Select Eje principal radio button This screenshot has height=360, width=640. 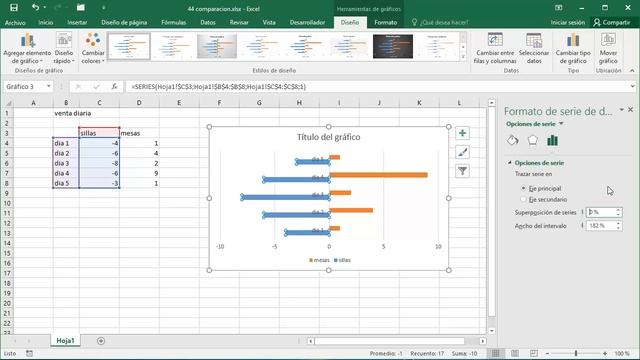[524, 188]
